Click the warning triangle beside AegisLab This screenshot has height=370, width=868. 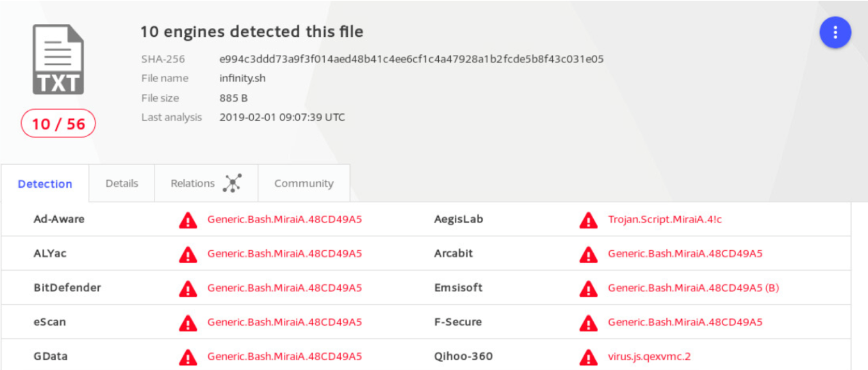click(x=589, y=220)
